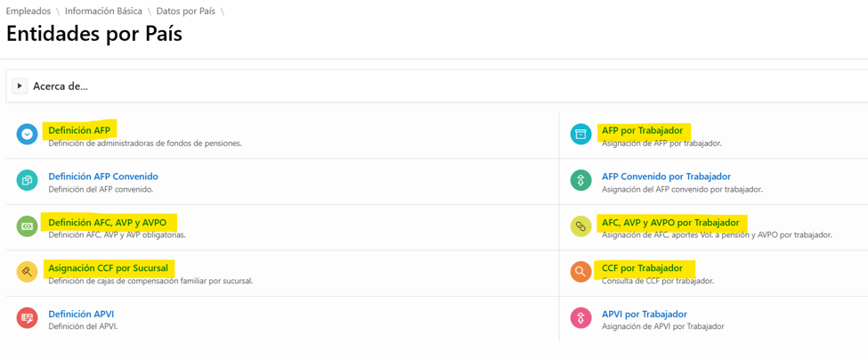The width and height of the screenshot is (868, 361).
Task: Go to Datos por País breadcrumb
Action: click(x=186, y=11)
